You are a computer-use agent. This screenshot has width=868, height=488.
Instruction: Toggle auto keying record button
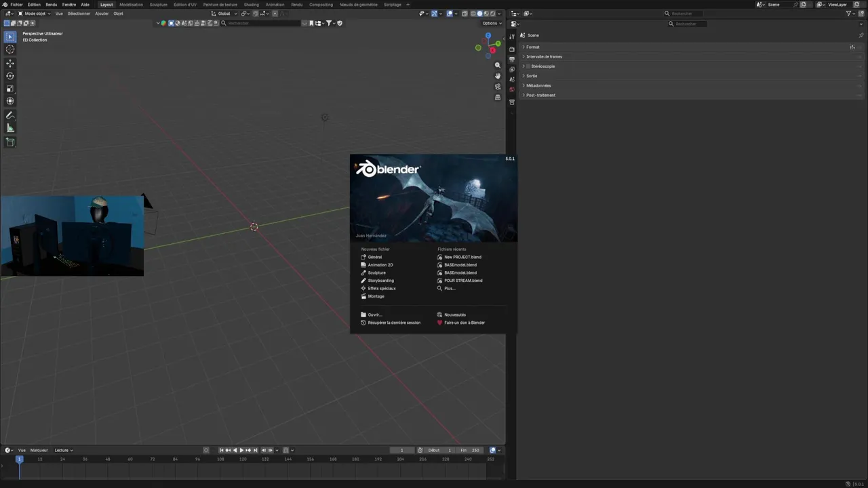[x=206, y=450]
